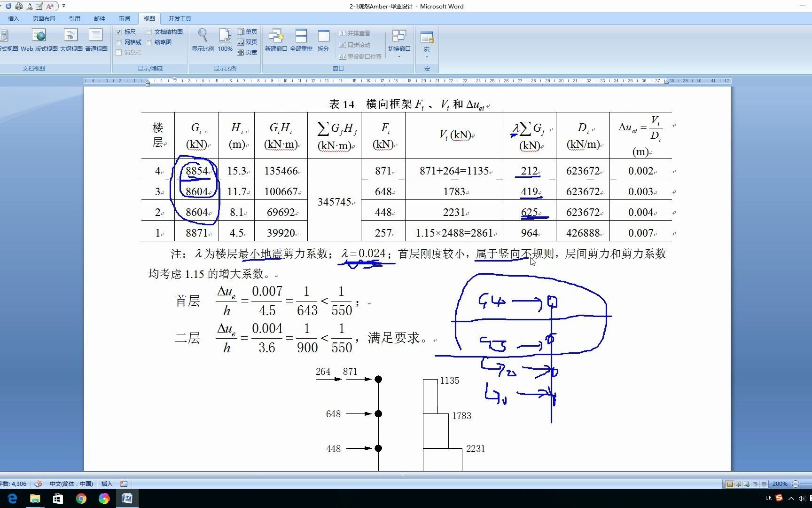The image size is (812, 508).
Task: Click the zoom out minus on the slider
Action: (795, 484)
